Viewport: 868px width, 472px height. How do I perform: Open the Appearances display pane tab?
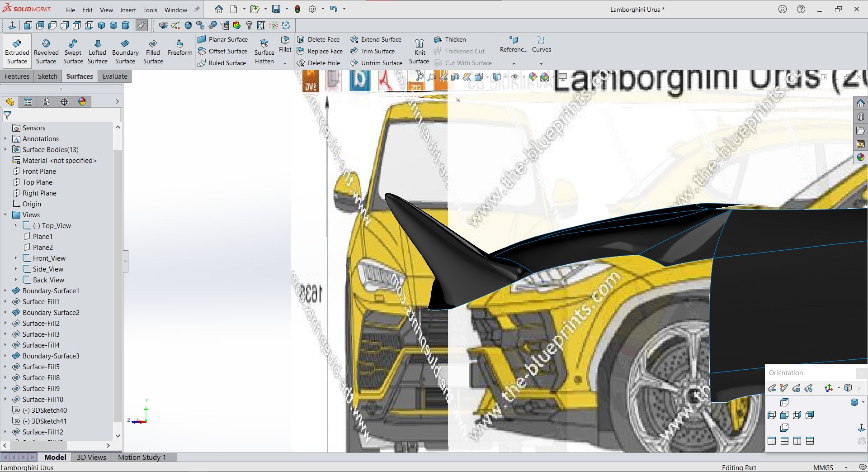(82, 101)
